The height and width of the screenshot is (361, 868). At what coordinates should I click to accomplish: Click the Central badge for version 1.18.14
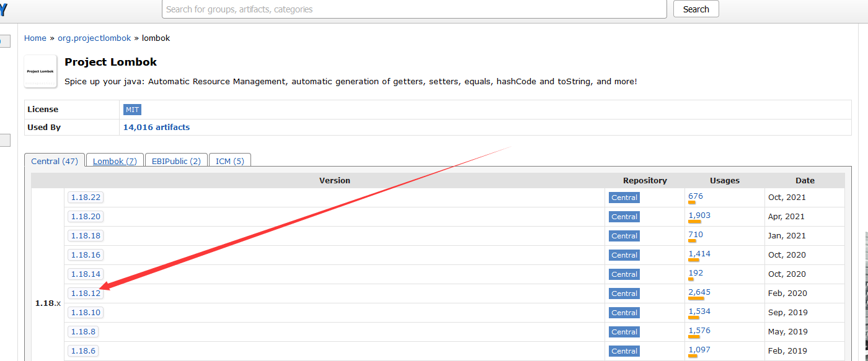tap(624, 274)
